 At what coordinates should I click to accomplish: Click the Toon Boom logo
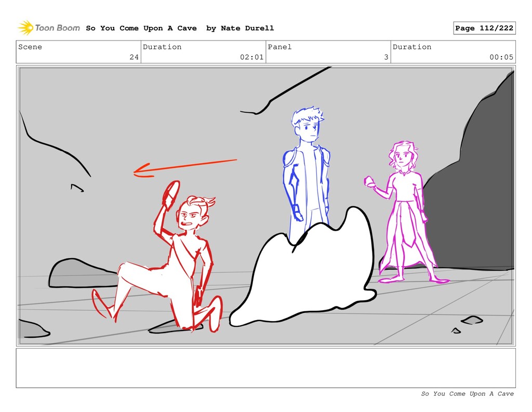(49, 28)
